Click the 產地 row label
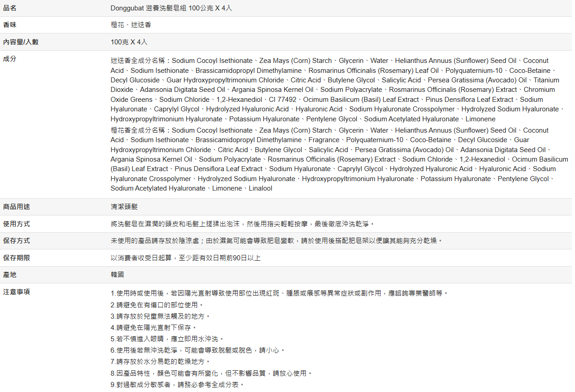 (10, 275)
